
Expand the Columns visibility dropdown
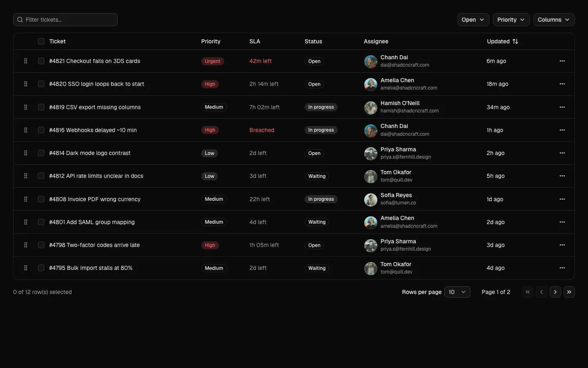pos(554,20)
